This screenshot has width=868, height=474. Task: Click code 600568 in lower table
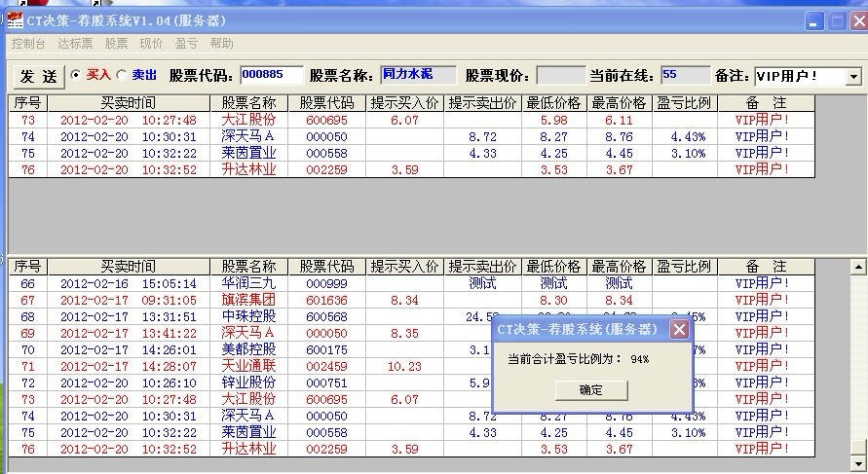click(326, 317)
